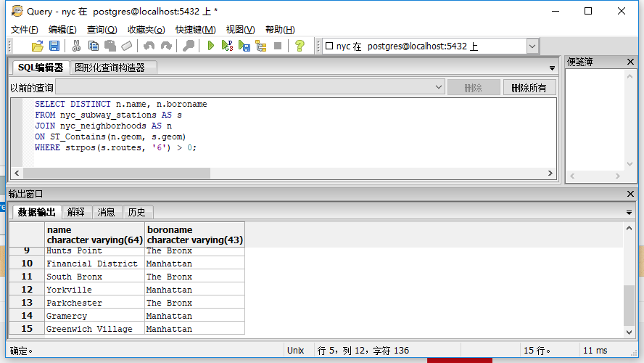644x363 pixels.
Task: Select row header 15 in results
Action: (x=27, y=328)
